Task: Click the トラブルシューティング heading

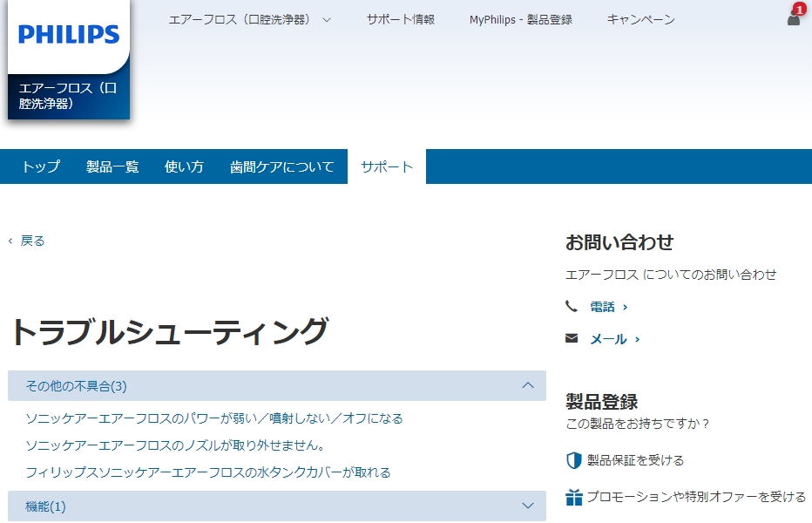Action: 169,332
